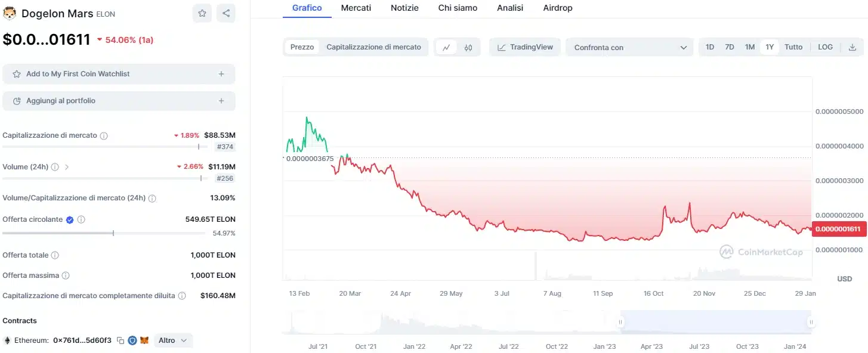The height and width of the screenshot is (353, 868).
Task: Click the red 0.0000001611 current price tag
Action: coord(839,229)
